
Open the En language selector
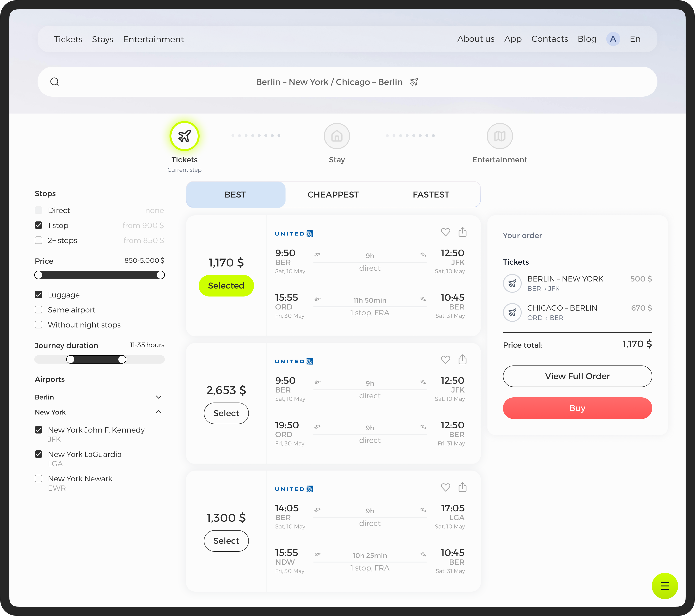pos(635,39)
